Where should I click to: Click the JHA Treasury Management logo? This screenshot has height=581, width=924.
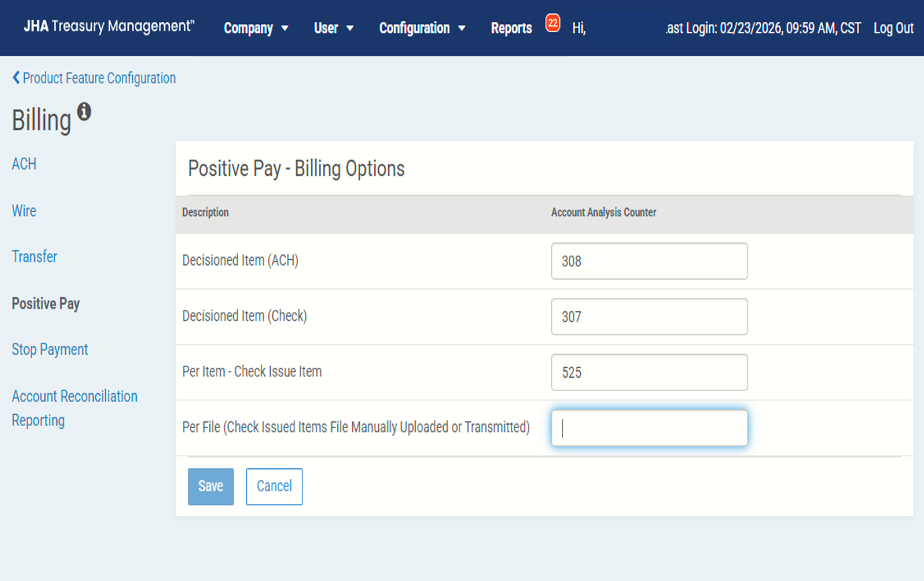109,27
